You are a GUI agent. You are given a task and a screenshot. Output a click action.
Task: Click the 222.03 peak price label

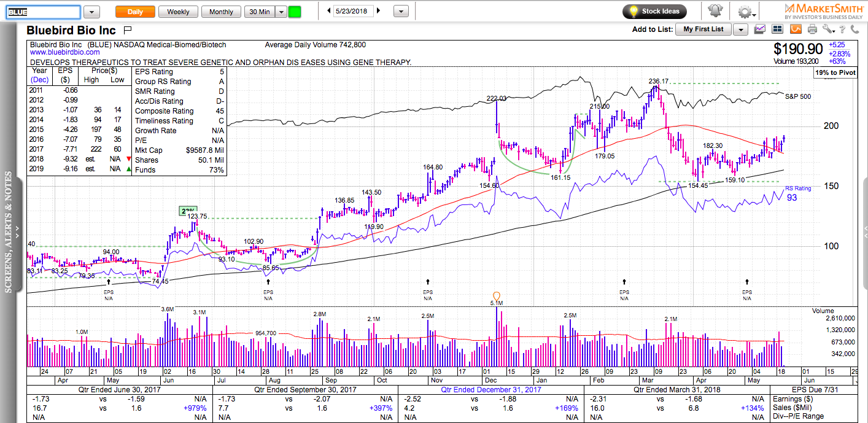click(x=497, y=98)
